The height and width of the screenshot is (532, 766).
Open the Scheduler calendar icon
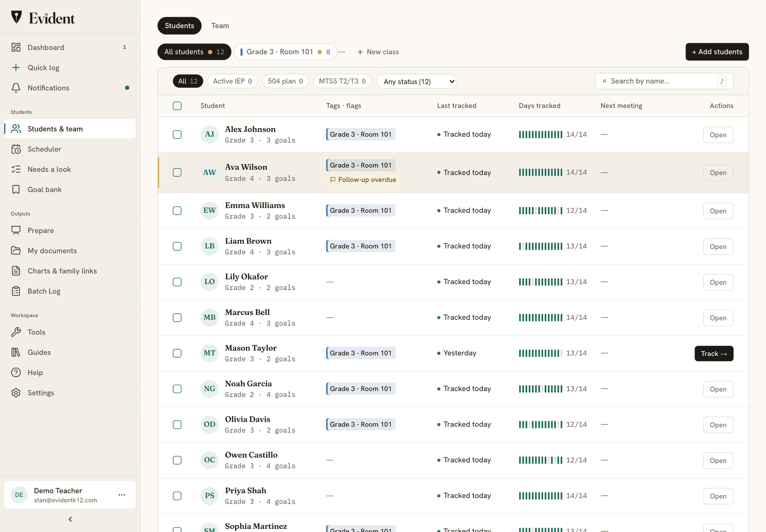click(x=16, y=149)
